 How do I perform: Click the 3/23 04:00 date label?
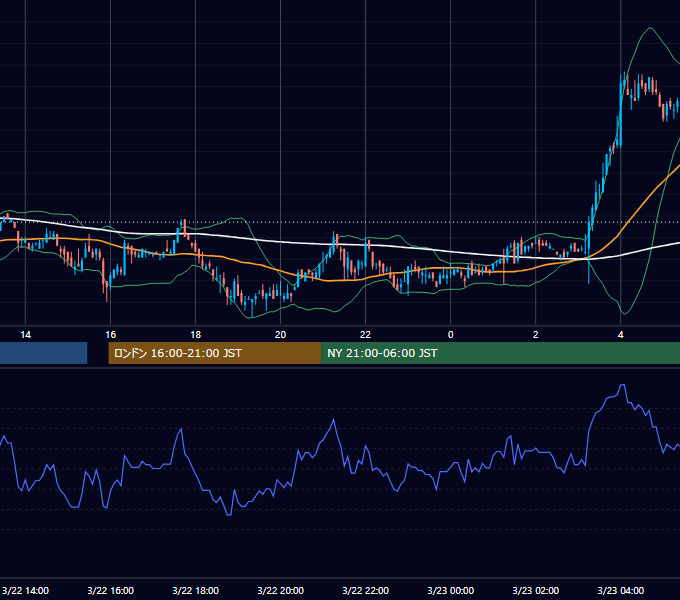621,590
